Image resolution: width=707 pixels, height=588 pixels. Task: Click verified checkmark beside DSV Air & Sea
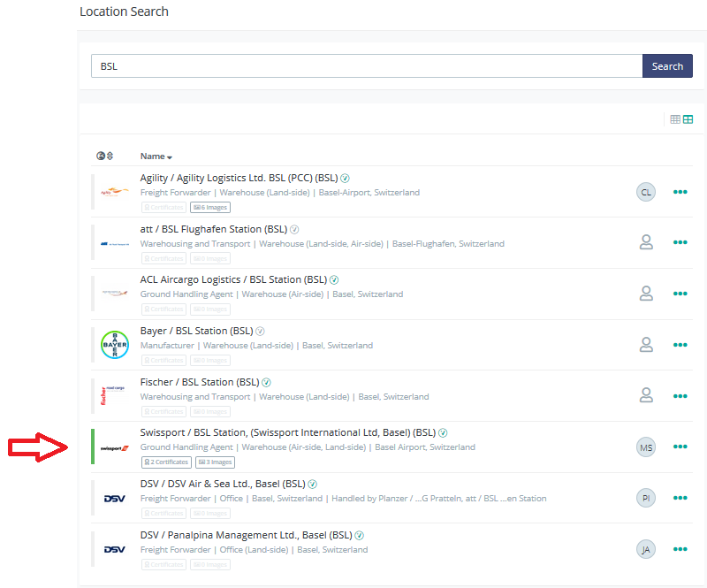313,485
